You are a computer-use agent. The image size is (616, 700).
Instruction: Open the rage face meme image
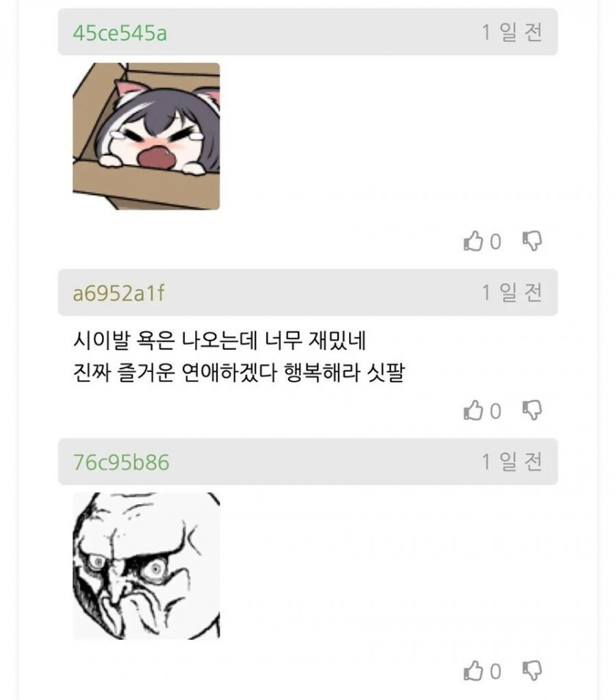coord(147,566)
